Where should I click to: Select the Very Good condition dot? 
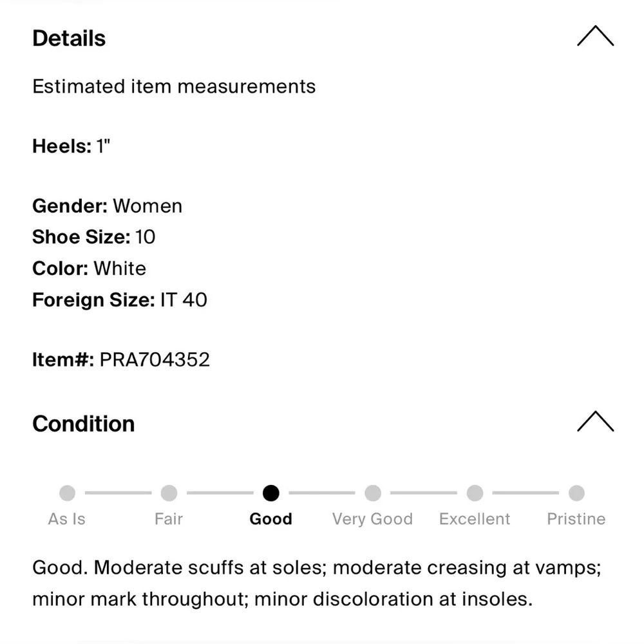[x=373, y=493]
